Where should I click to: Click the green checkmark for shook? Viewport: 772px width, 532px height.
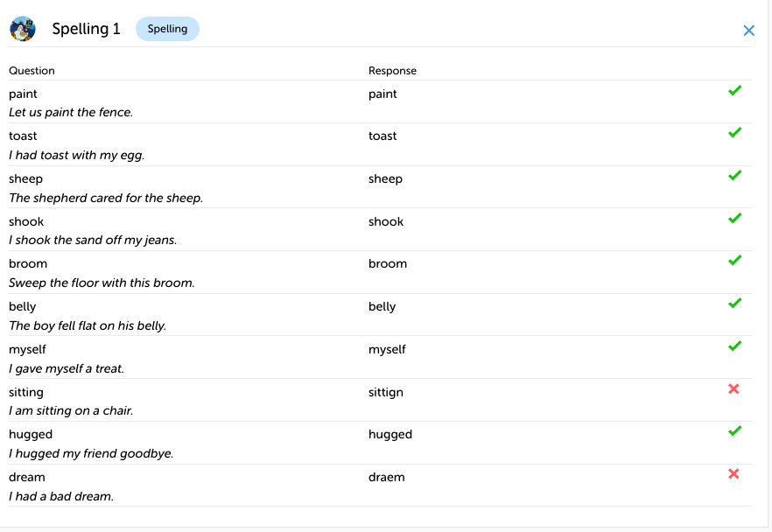point(734,218)
